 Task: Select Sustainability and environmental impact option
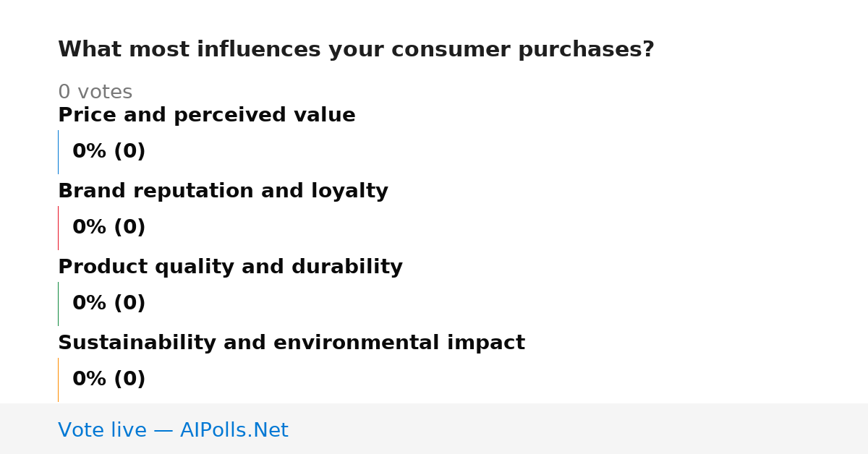coord(292,343)
